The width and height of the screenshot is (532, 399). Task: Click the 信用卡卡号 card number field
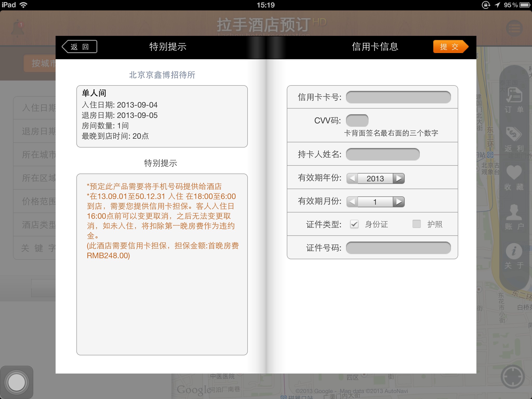pyautogui.click(x=398, y=97)
